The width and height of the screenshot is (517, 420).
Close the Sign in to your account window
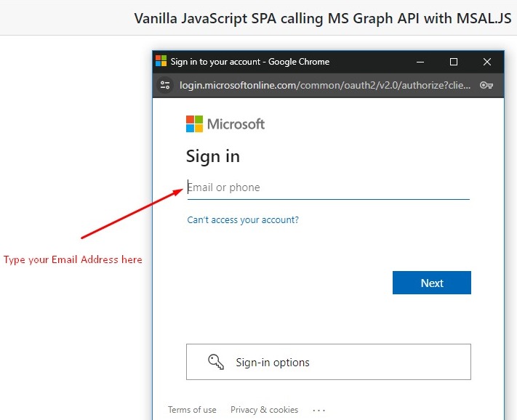487,62
